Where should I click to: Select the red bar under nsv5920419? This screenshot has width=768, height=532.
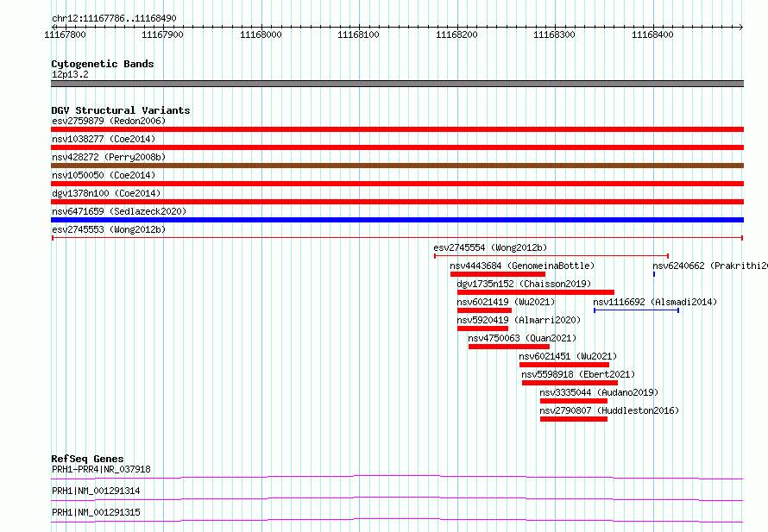pos(483,329)
